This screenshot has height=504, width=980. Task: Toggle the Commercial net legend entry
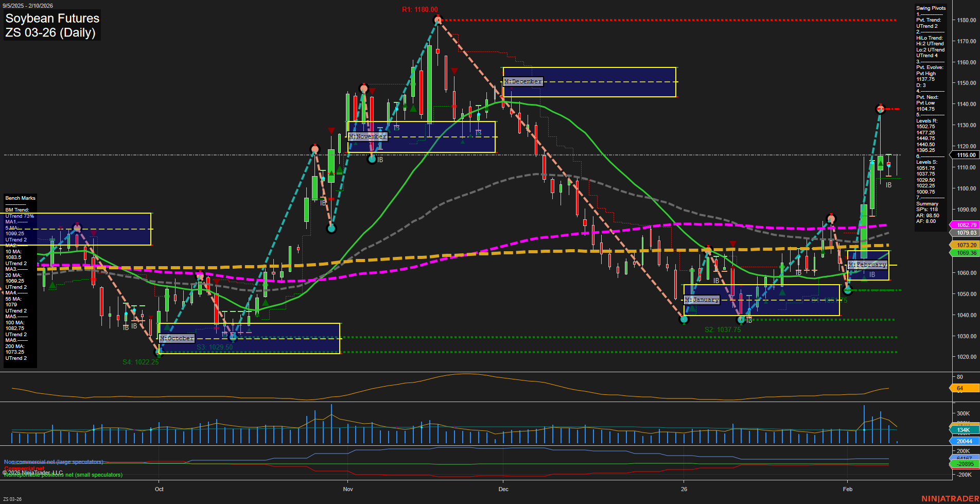tap(23, 468)
